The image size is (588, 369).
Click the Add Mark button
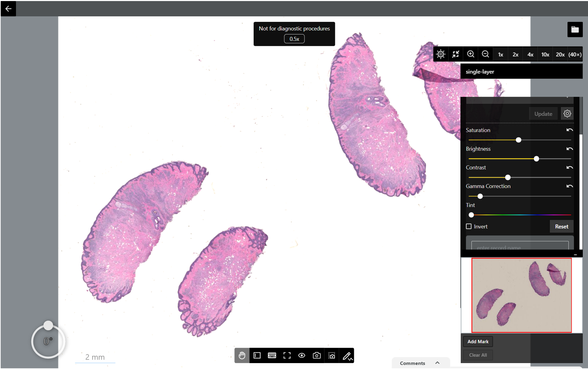coord(478,342)
